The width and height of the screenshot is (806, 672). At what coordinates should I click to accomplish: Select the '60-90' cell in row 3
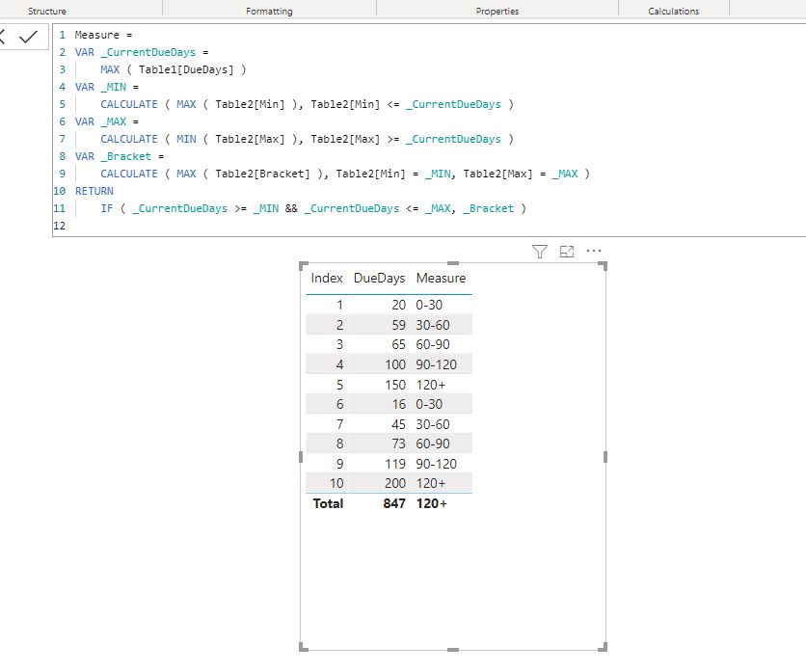[433, 344]
